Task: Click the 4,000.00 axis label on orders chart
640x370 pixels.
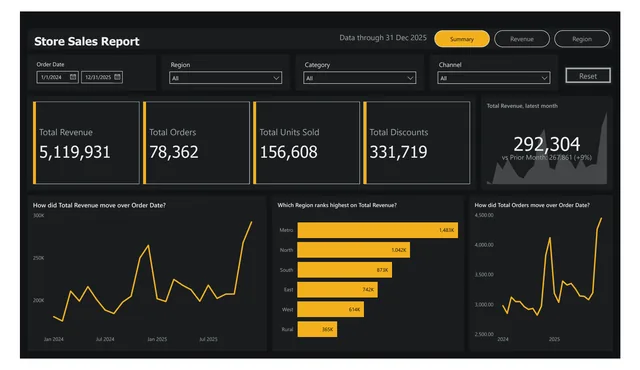Action: point(484,245)
